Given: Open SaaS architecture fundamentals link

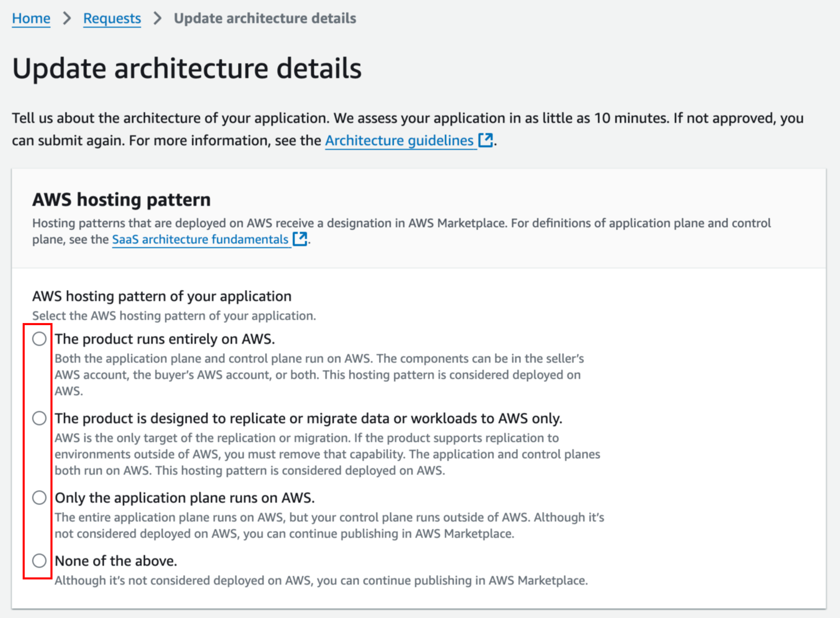Looking at the screenshot, I should tap(200, 240).
